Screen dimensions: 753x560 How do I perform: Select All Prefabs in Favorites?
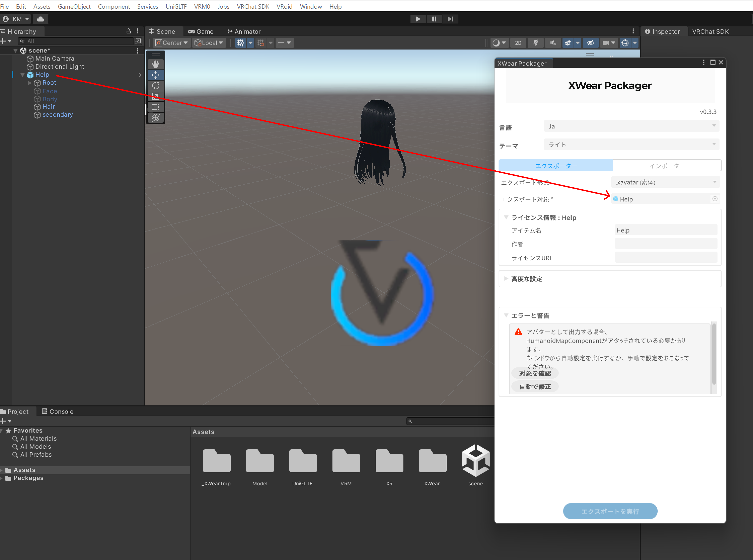pyautogui.click(x=36, y=455)
